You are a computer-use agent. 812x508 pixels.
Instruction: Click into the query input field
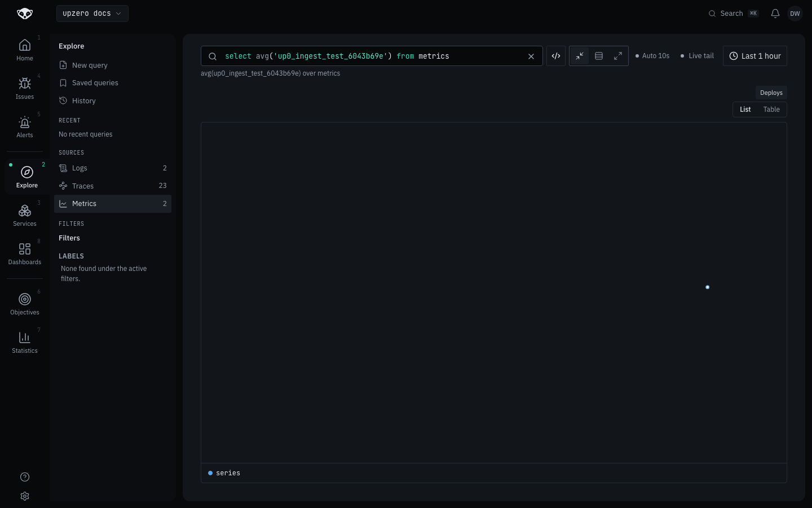372,56
